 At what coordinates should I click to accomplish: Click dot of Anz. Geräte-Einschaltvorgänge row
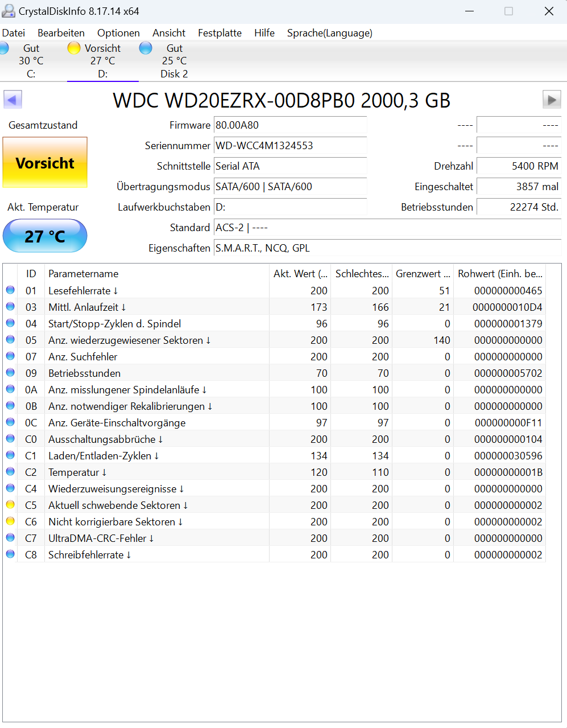pos(10,422)
